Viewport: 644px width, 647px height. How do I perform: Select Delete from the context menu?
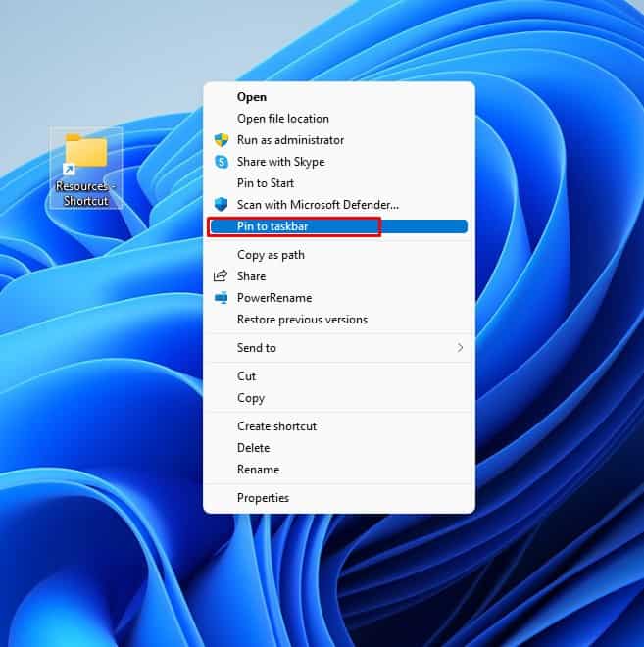[x=339, y=448]
